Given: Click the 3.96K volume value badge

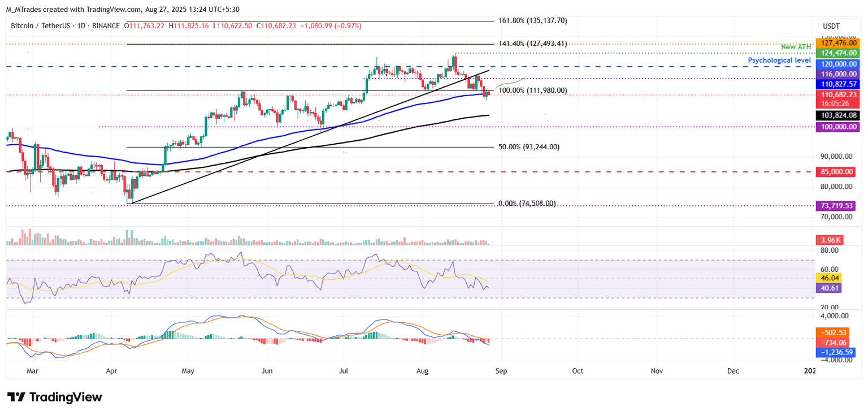Looking at the screenshot, I should coord(829,240).
